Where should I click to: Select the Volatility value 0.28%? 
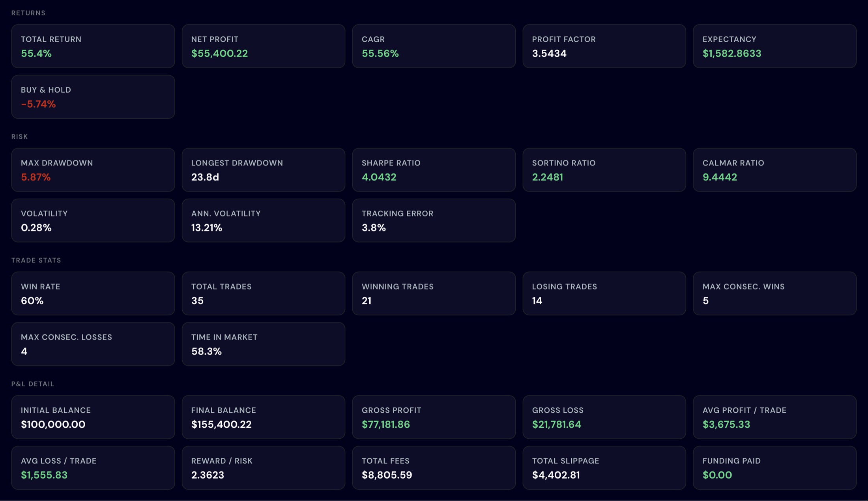(36, 228)
